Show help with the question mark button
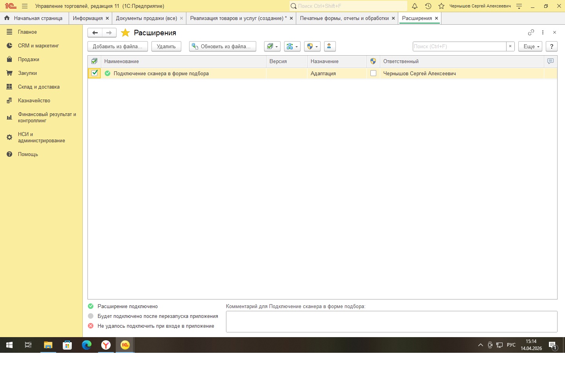Image resolution: width=565 pixels, height=392 pixels. [x=552, y=46]
